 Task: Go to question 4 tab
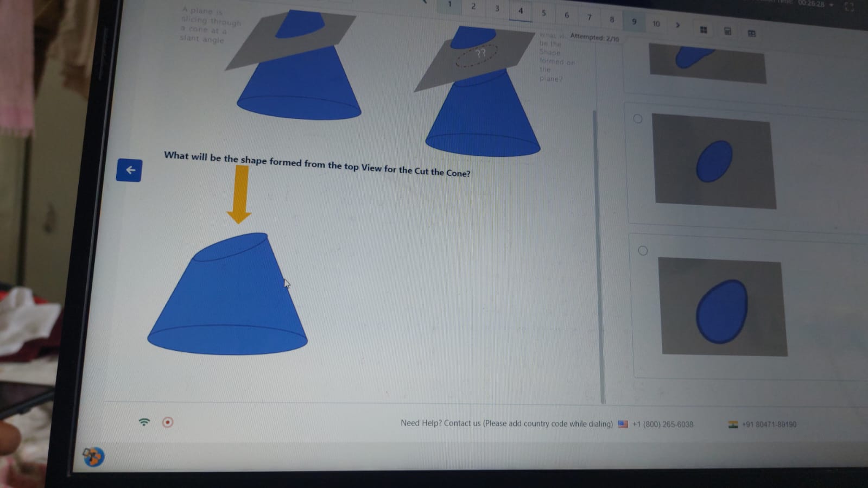(521, 10)
